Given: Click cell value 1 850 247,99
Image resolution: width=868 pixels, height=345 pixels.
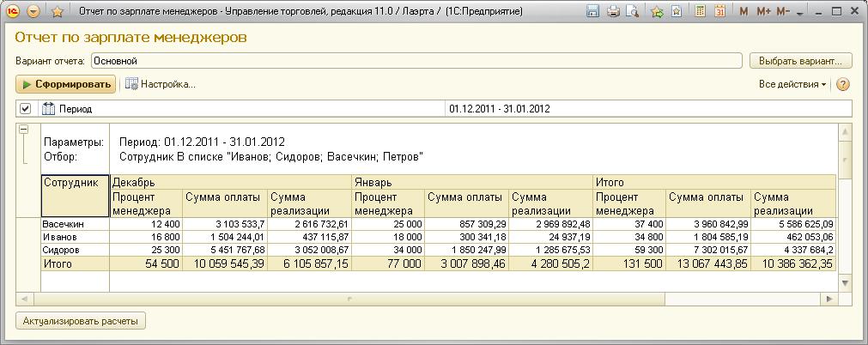Looking at the screenshot, I should pyautogui.click(x=467, y=249).
